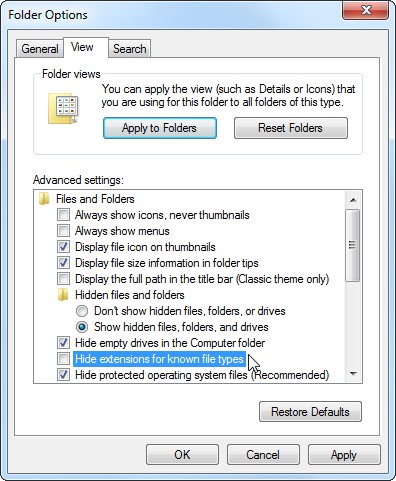Check Hide extensions for known file types
Image resolution: width=396 pixels, height=481 pixels.
click(63, 359)
